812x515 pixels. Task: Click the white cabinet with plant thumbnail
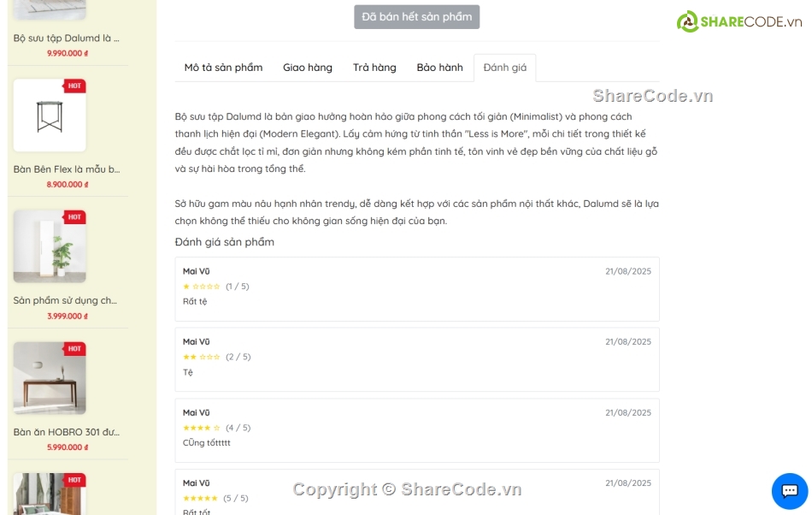50,247
